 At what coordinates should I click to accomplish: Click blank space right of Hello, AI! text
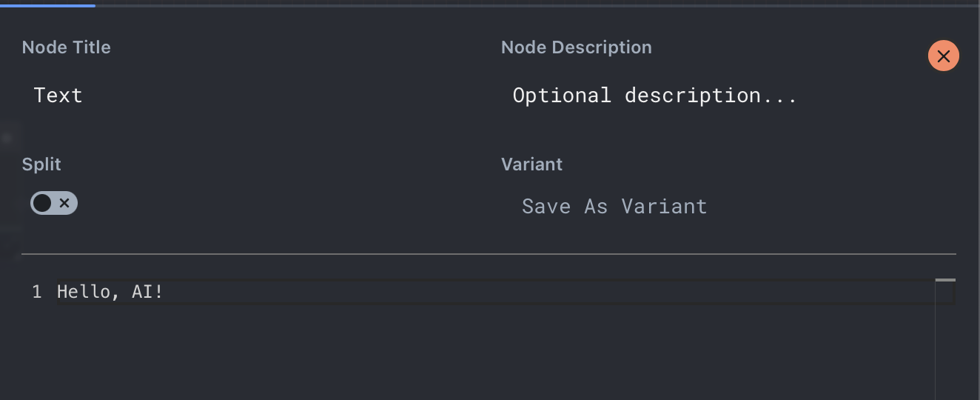(518, 292)
